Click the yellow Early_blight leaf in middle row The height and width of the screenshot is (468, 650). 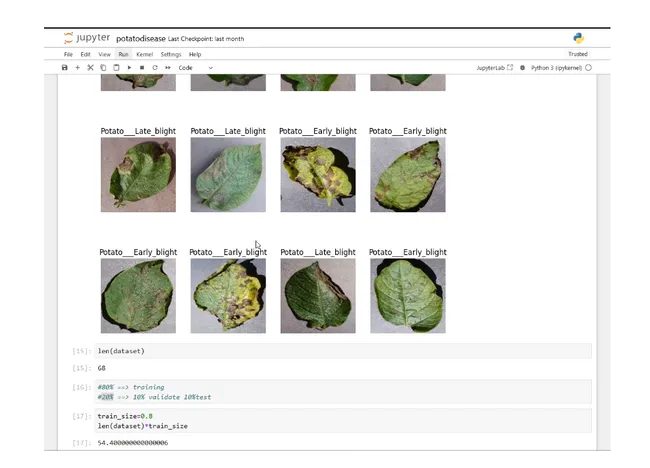(318, 175)
